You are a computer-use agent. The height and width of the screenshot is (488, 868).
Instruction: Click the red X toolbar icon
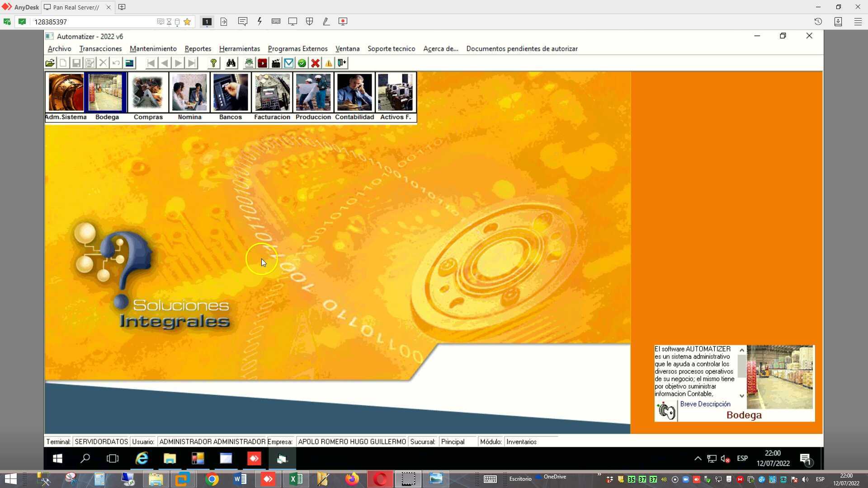click(x=315, y=63)
